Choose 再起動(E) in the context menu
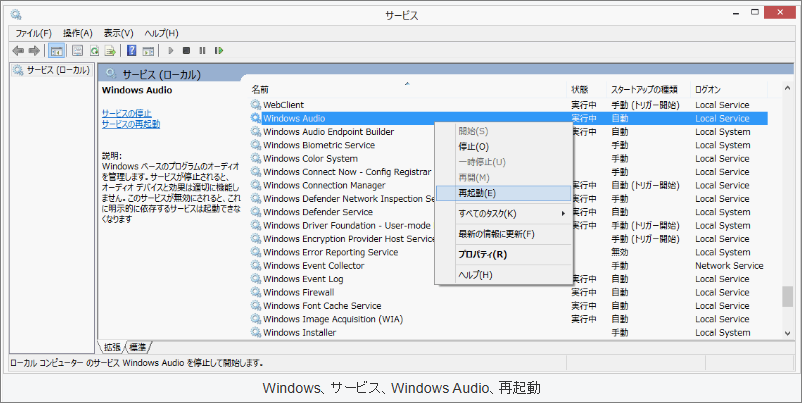802x403 pixels. pos(503,193)
